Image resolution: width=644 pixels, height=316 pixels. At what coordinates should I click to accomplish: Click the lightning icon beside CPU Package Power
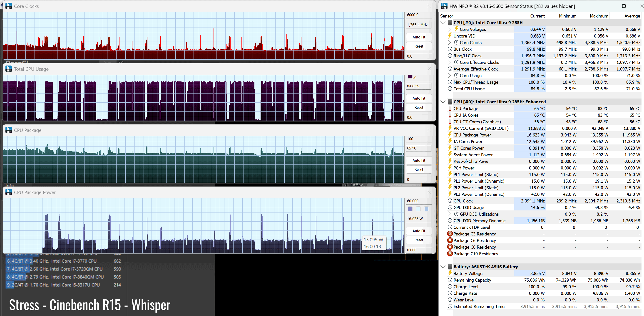click(450, 135)
